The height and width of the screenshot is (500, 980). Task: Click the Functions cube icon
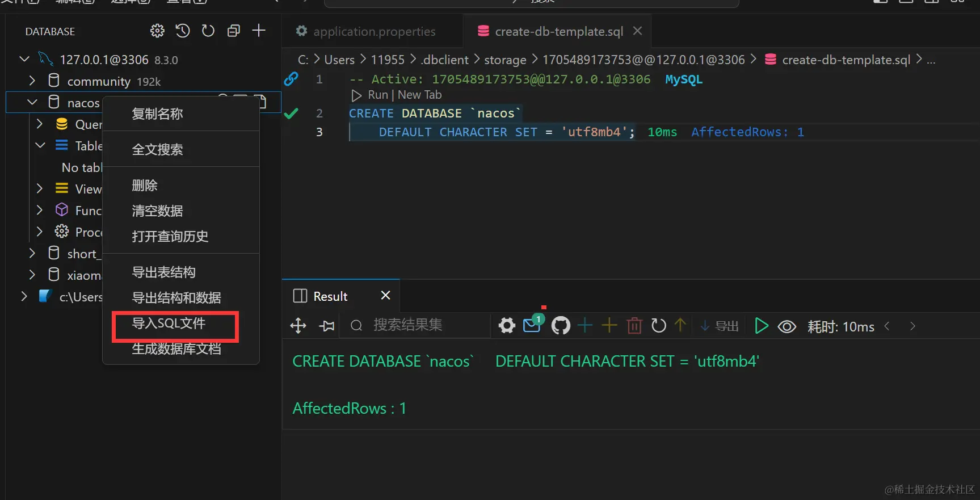point(62,210)
